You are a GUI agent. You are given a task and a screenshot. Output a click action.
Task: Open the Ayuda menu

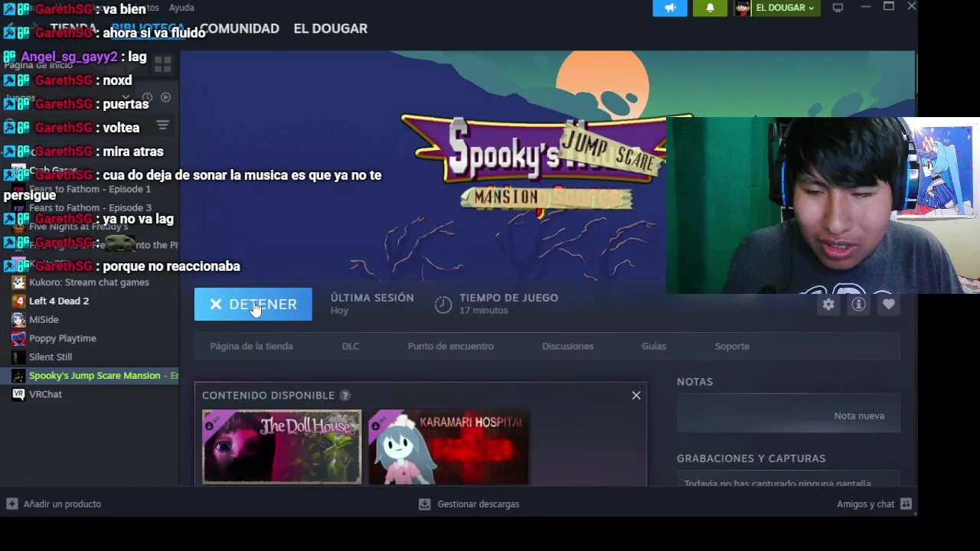coord(181,8)
